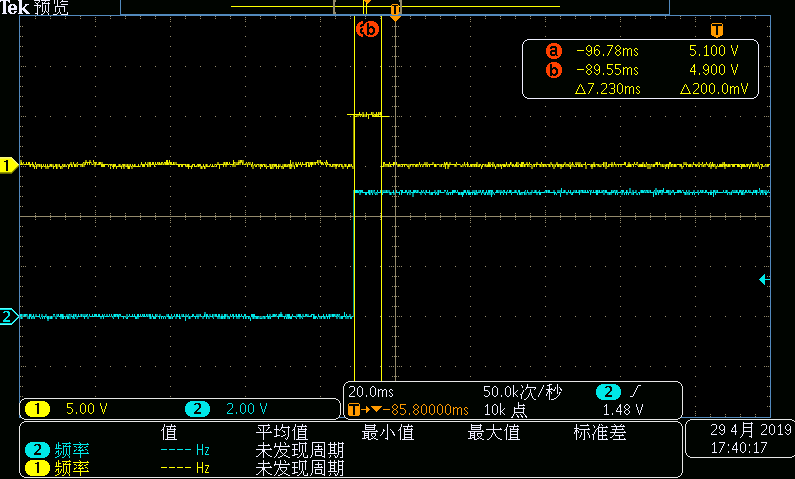795x479 pixels.
Task: Click the timebase value 20.0ms
Action: [x=371, y=392]
